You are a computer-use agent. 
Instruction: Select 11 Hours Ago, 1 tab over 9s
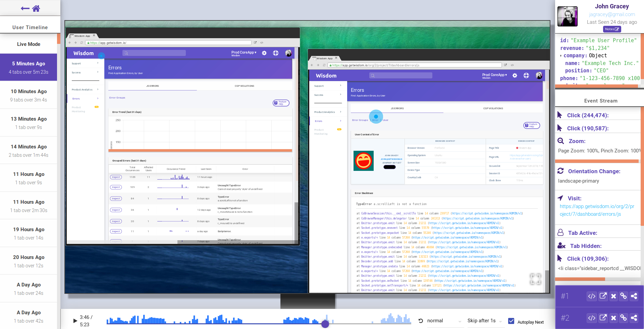[x=29, y=178]
